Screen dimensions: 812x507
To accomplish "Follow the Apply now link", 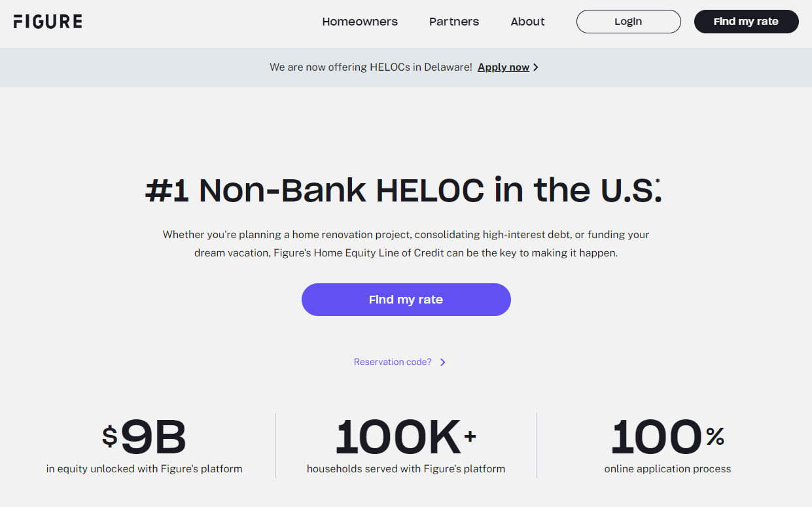I will (503, 67).
